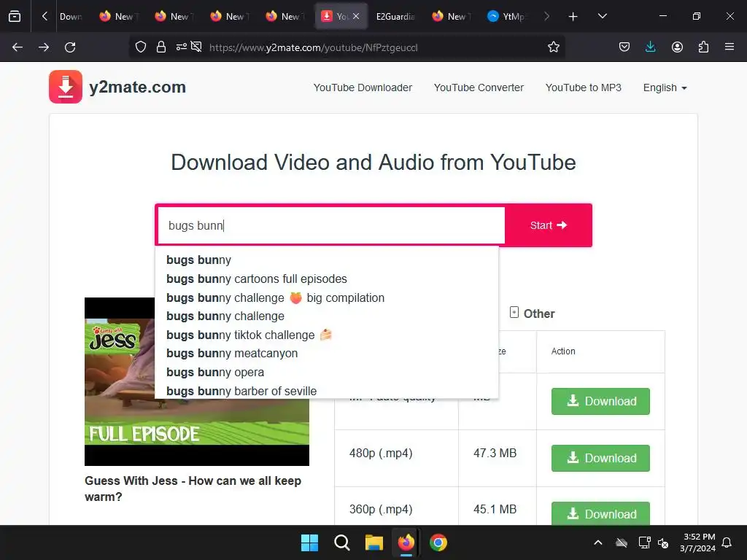Open extensions puzzle icon
747x560 pixels.
click(703, 47)
